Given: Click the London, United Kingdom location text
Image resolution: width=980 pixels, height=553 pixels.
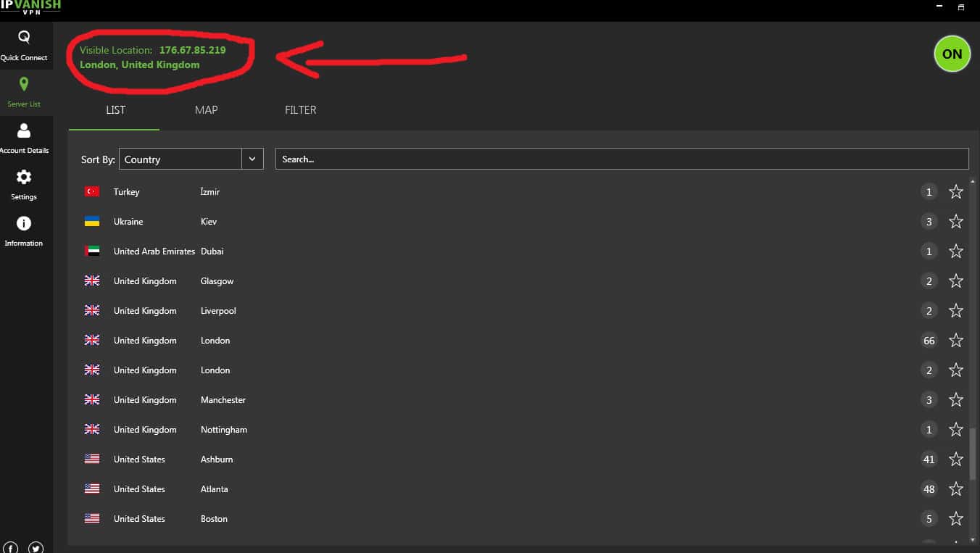Looking at the screenshot, I should tap(140, 65).
